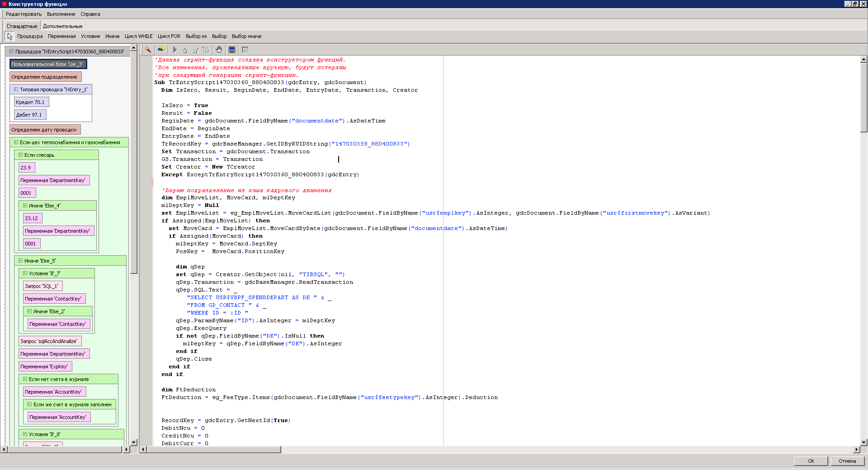Run the script with the play icon

point(175,50)
